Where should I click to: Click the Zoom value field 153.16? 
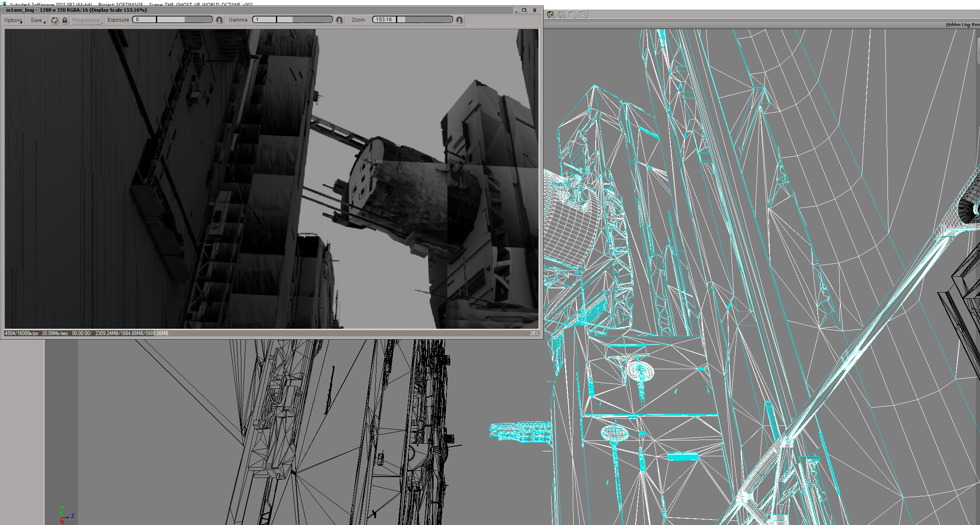(x=384, y=20)
